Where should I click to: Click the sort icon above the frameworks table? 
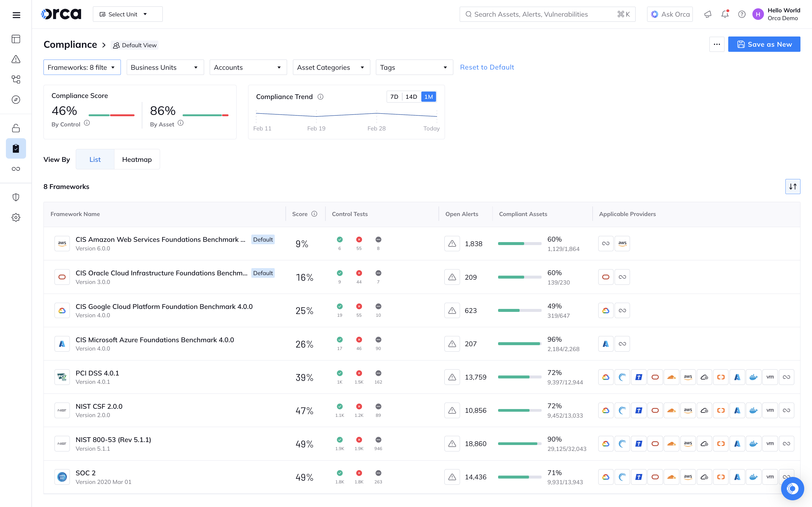pyautogui.click(x=793, y=187)
